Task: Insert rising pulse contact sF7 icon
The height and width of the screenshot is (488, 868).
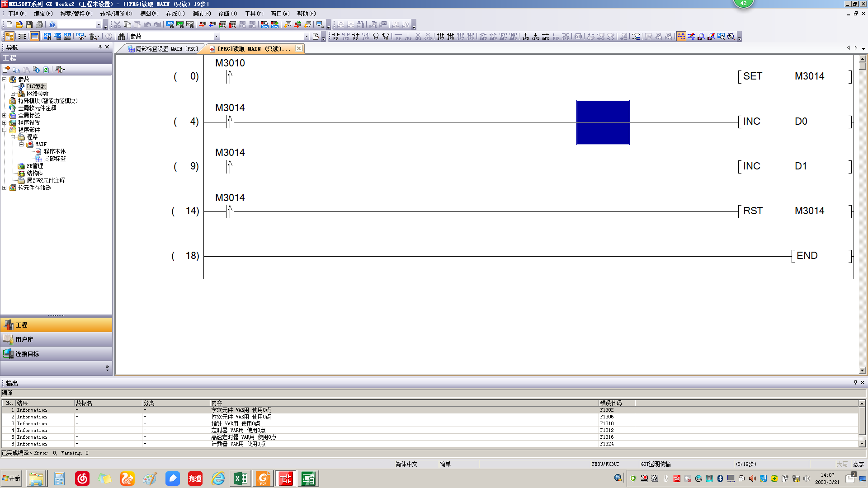Action: (440, 37)
